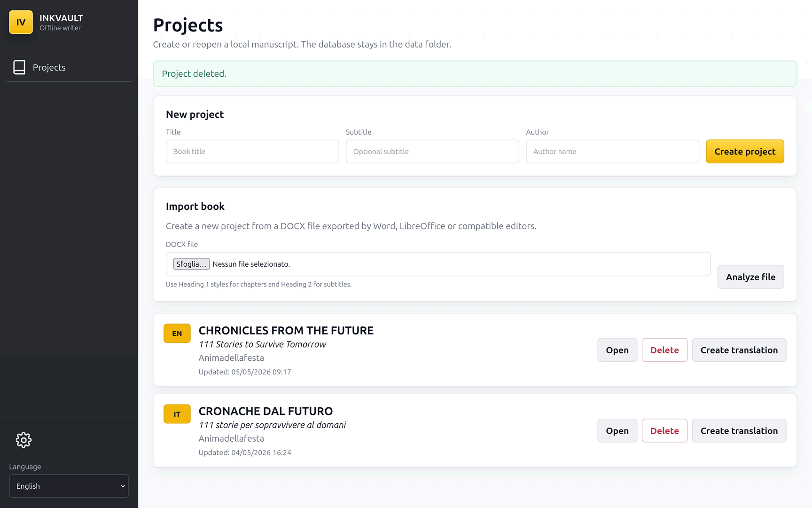The image size is (812, 508).
Task: Open settings via the gear icon
Action: (x=23, y=440)
